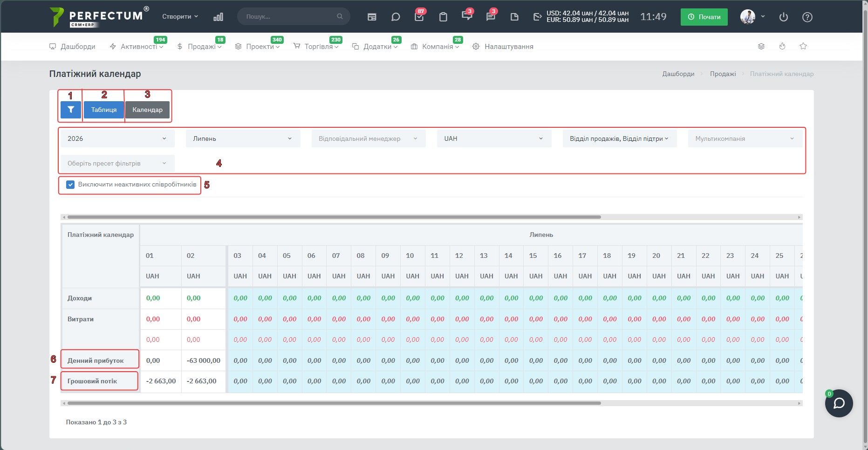Open the Липень month dropdown
868x450 pixels.
point(243,138)
